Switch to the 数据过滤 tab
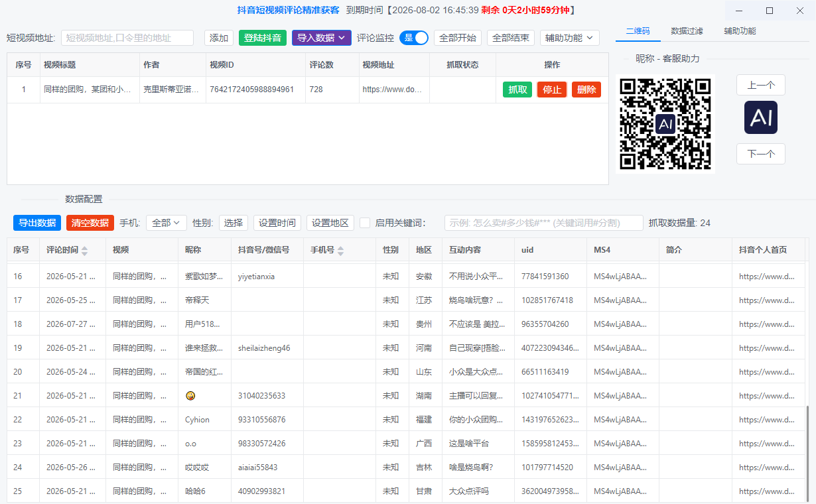Image resolution: width=816 pixels, height=504 pixels. 687,31
